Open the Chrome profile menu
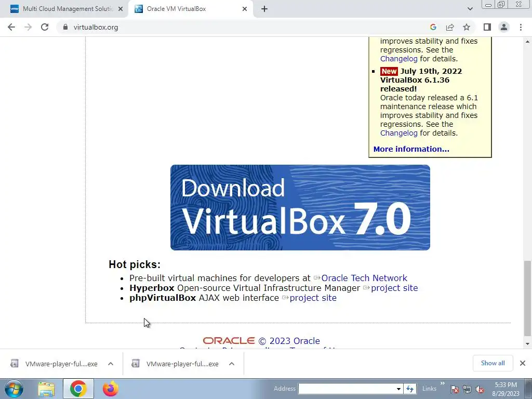This screenshot has height=399, width=532. click(x=504, y=27)
